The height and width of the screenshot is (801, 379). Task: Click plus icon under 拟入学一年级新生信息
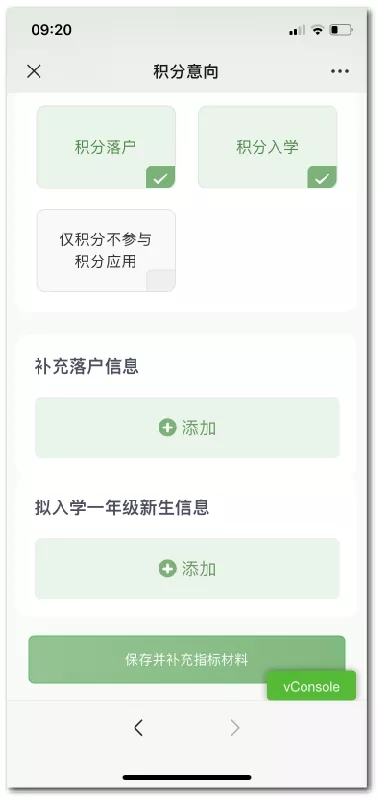click(168, 568)
